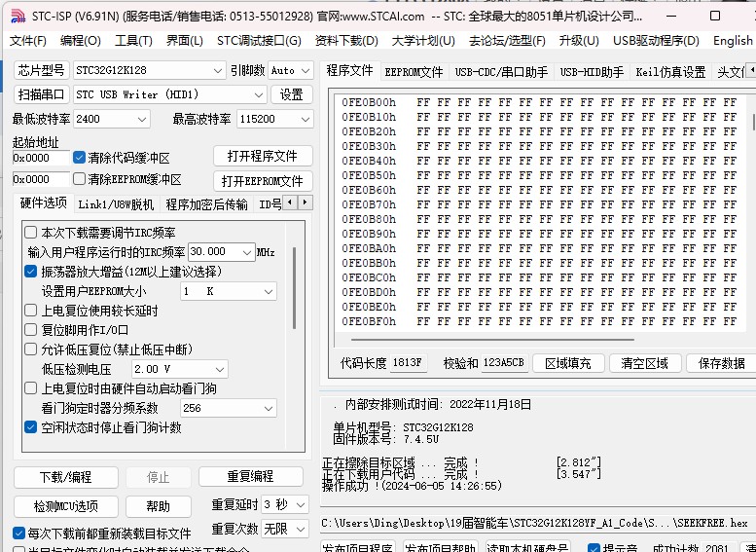The image size is (756, 552).
Task: Open the chip model STC32G12K128 dropdown
Action: [x=150, y=70]
